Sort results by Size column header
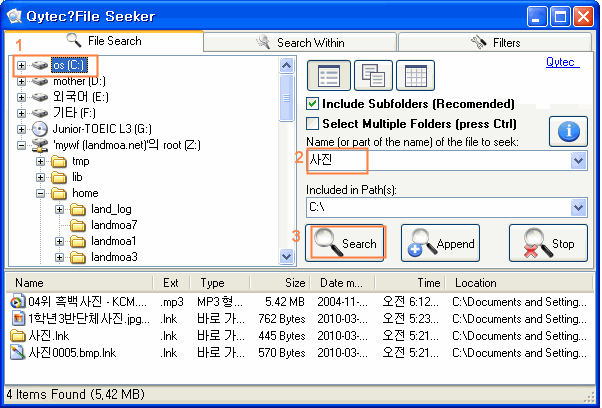Image resolution: width=602 pixels, height=408 pixels. 280,283
